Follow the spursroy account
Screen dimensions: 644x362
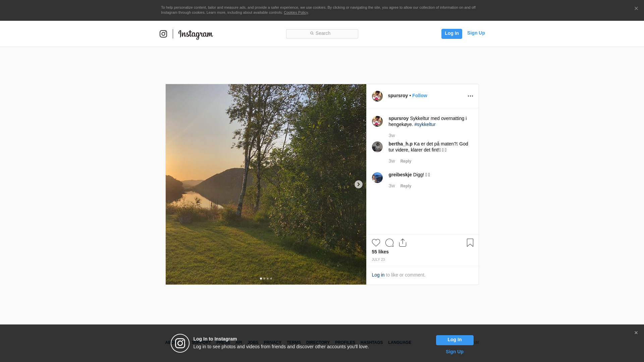pos(420,96)
